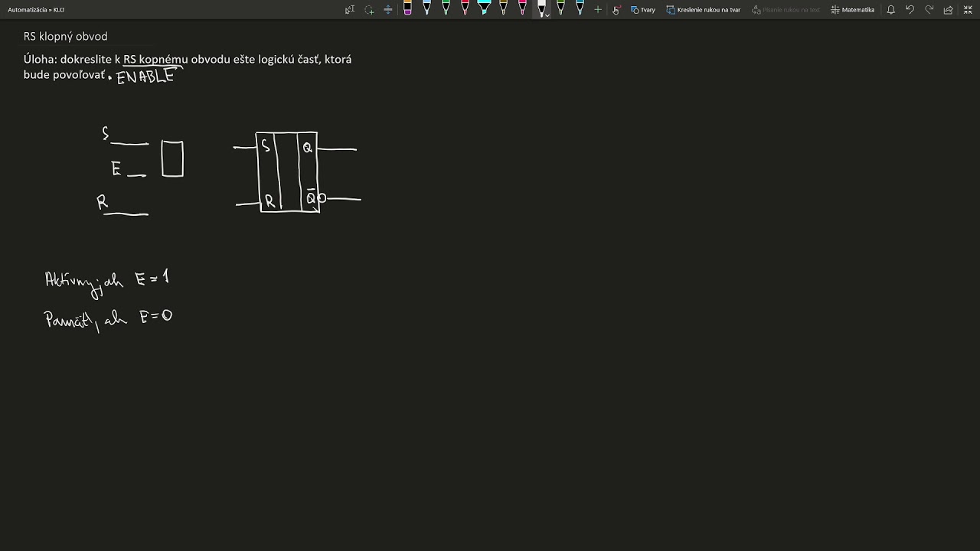Click the page title RS klopný obvod
The width and height of the screenshot is (980, 551).
[x=65, y=36]
